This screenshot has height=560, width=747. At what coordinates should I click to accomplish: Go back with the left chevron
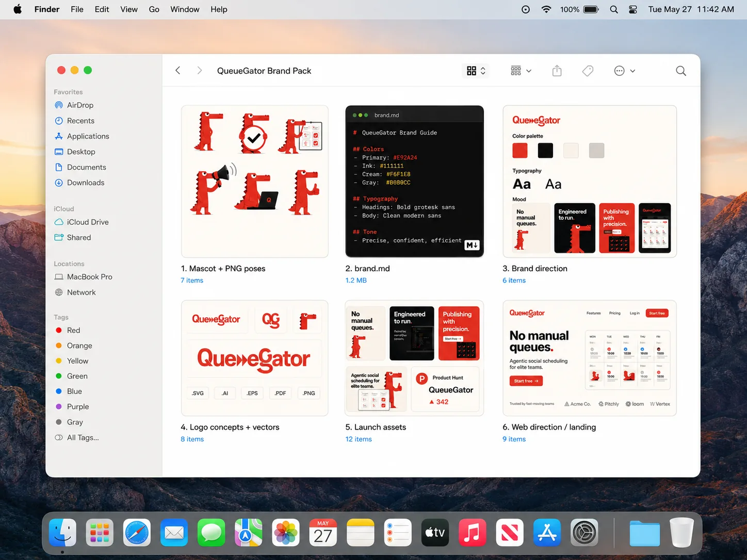[178, 71]
